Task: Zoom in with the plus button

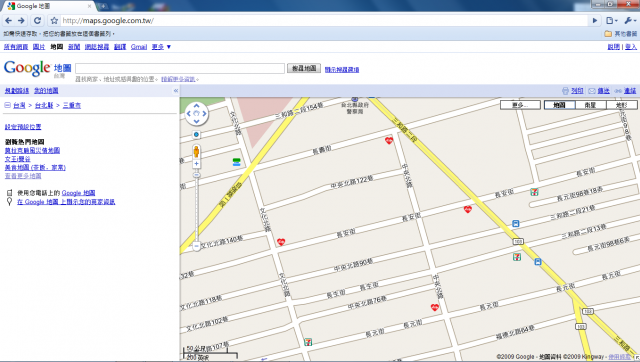Action: coord(196,164)
